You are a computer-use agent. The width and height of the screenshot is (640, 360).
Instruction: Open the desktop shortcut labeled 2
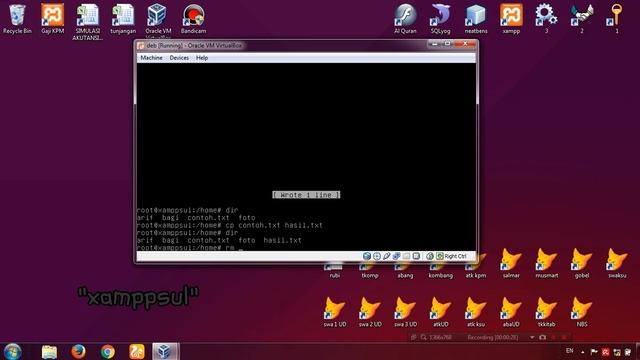tap(582, 19)
